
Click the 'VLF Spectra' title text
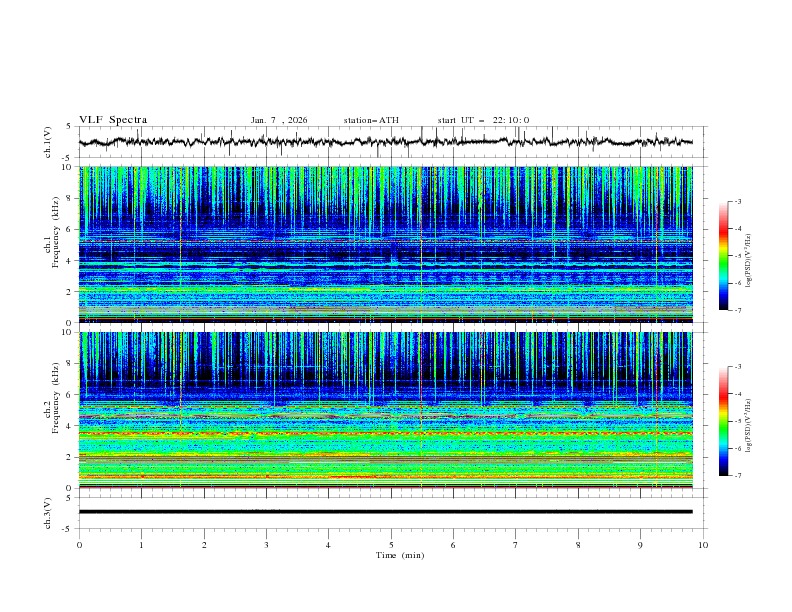[x=113, y=120]
